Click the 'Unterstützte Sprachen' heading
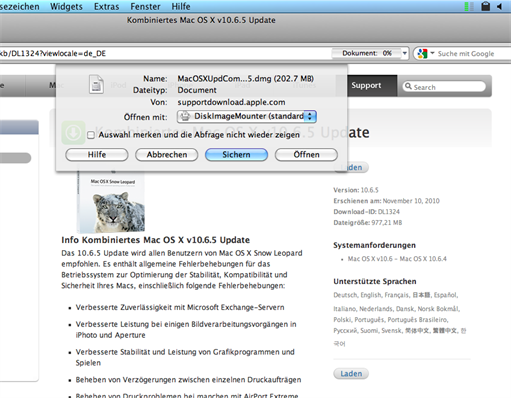 (375, 281)
